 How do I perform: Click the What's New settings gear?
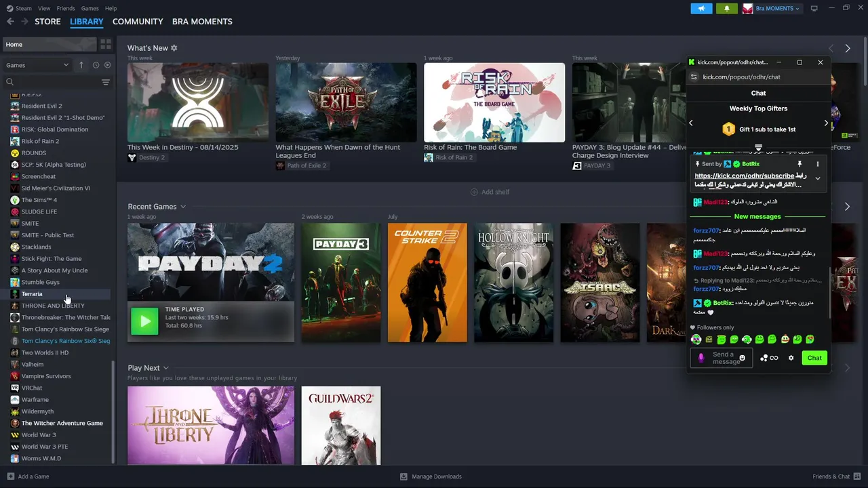pyautogui.click(x=174, y=48)
